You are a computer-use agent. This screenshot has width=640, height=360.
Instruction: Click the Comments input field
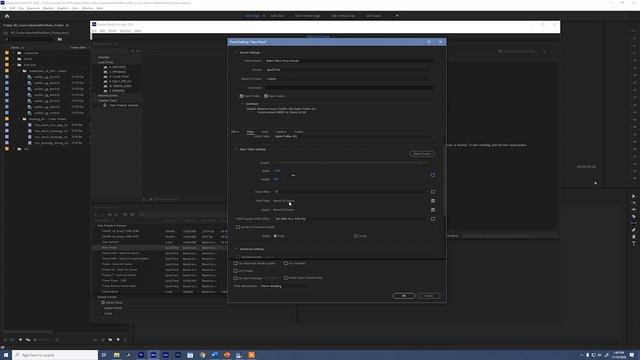pos(349,88)
